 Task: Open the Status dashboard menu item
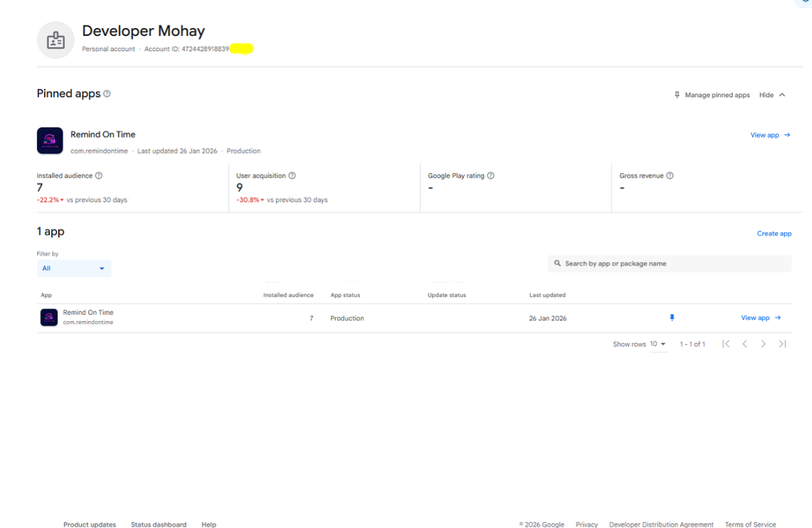tap(158, 524)
